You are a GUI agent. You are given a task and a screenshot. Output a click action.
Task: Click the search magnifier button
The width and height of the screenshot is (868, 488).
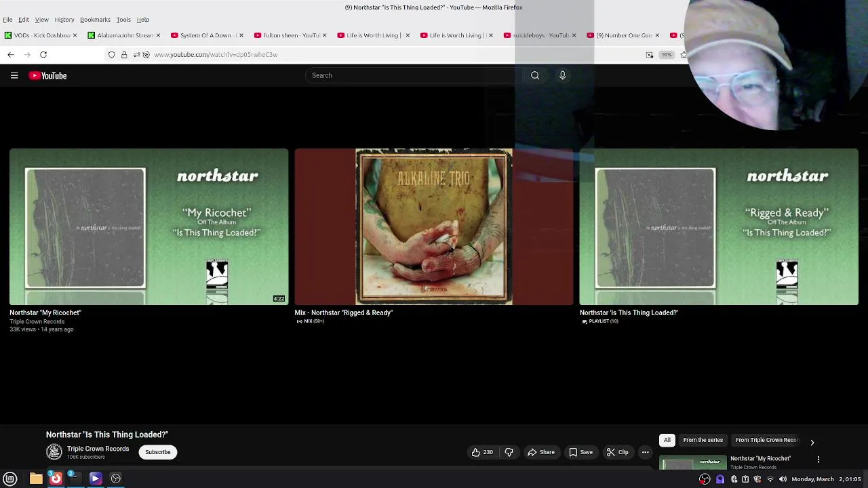535,76
